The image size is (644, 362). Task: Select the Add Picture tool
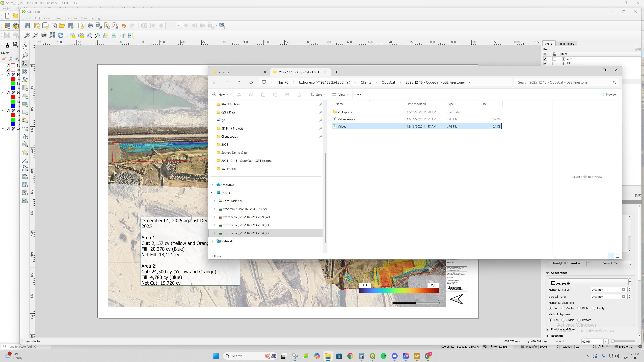point(25,104)
